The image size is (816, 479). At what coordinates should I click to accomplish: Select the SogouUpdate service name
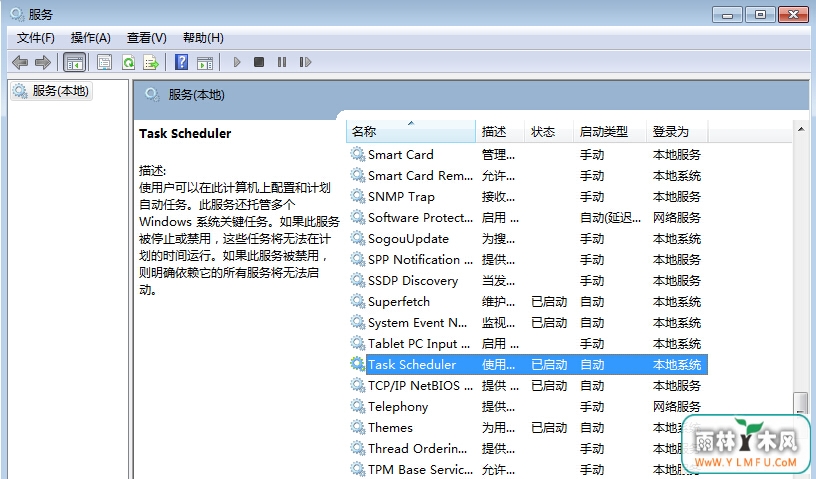(408, 239)
